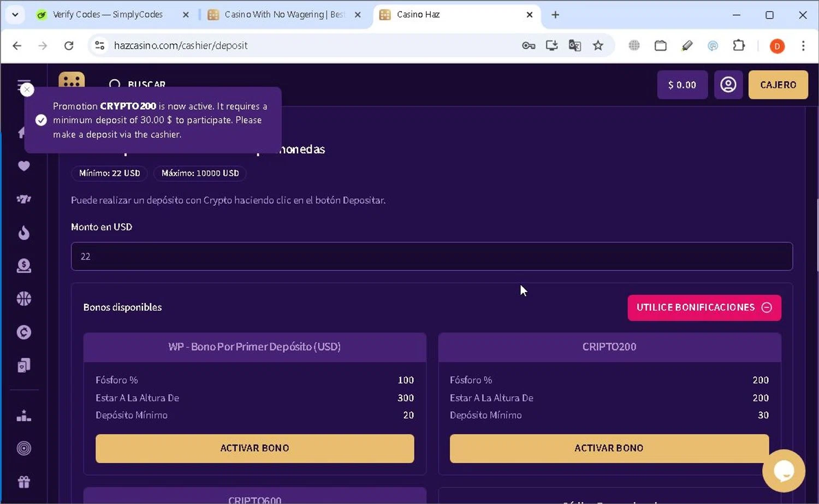Image resolution: width=819 pixels, height=504 pixels.
Task: Open the leaderboard podium sidebar icon
Action: tap(23, 416)
